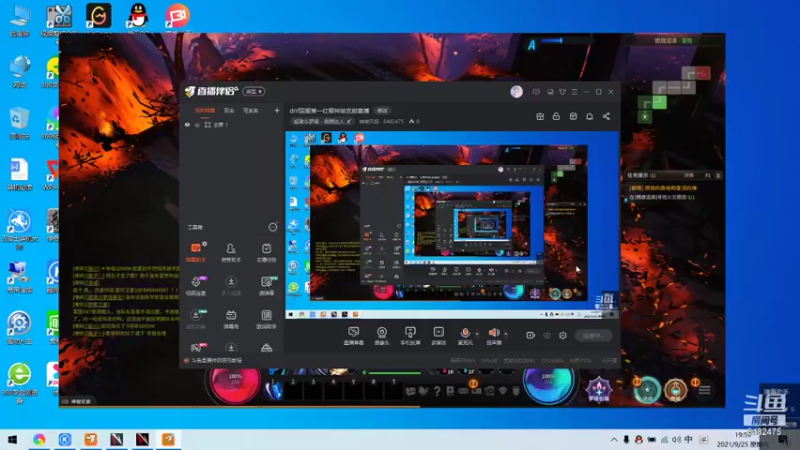Add live screen capture source

pos(353,336)
